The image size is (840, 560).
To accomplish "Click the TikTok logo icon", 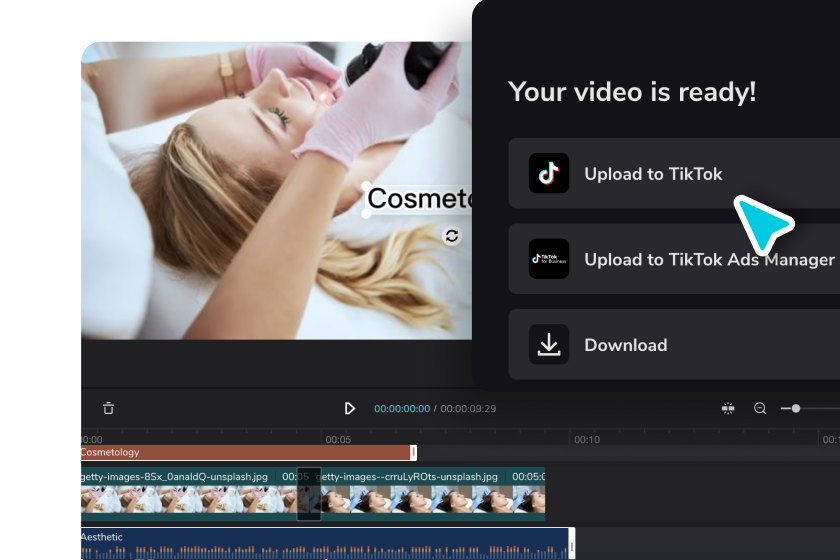I will point(549,173).
